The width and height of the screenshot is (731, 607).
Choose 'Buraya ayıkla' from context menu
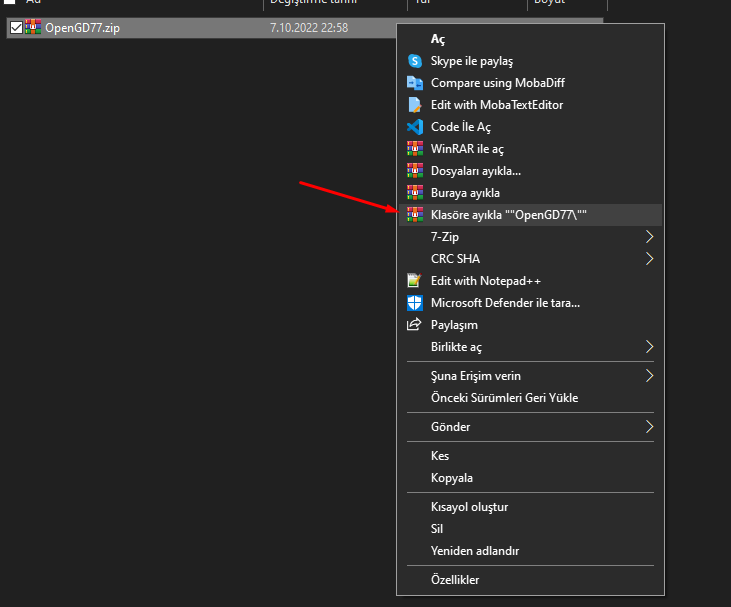(x=465, y=193)
